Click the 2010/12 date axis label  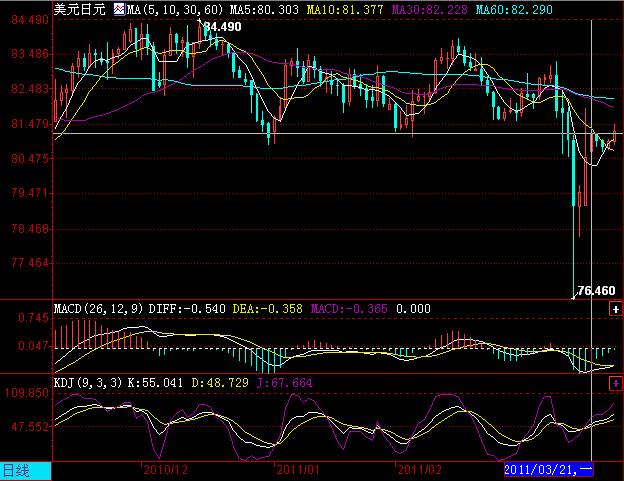click(166, 470)
